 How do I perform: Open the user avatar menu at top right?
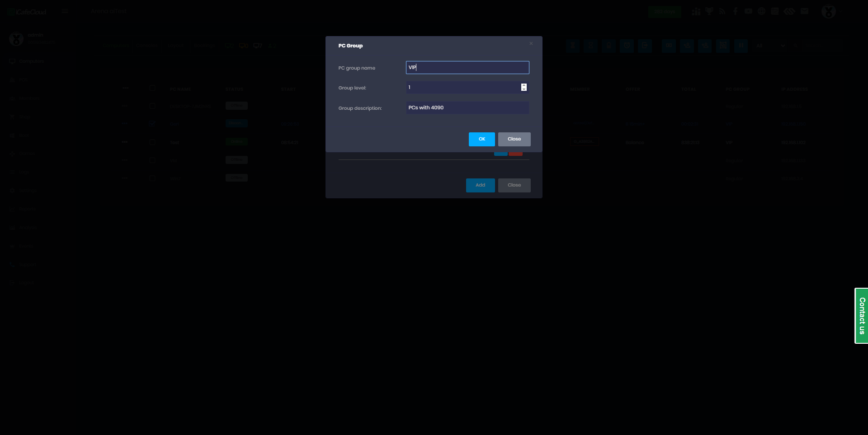[x=829, y=12]
